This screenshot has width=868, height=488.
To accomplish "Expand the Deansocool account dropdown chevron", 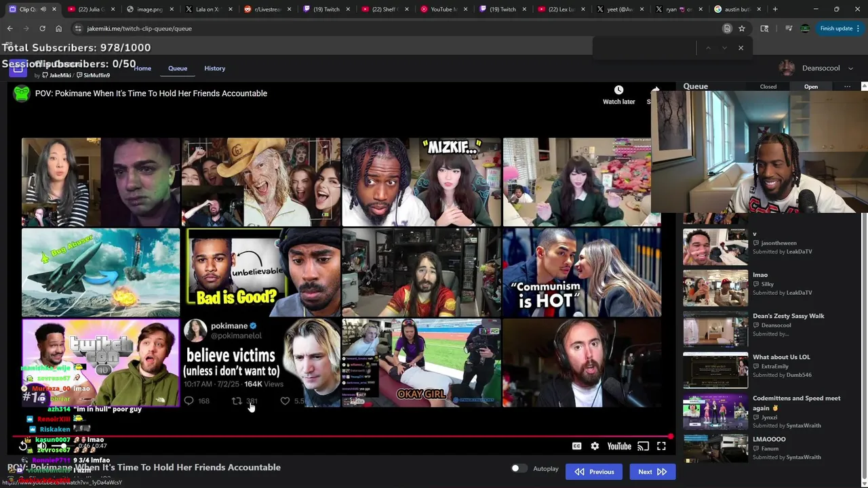I will [850, 68].
